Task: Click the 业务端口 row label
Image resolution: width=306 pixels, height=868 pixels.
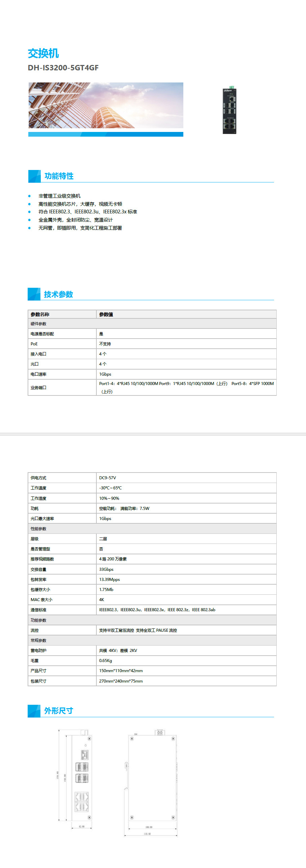Action: coord(38,387)
